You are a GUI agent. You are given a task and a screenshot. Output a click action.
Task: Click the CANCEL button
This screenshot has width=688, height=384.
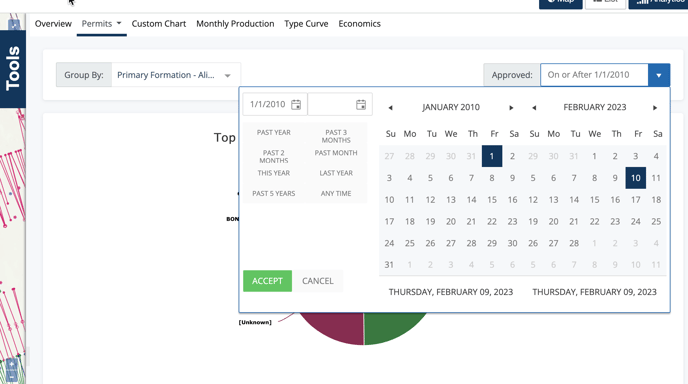point(318,281)
